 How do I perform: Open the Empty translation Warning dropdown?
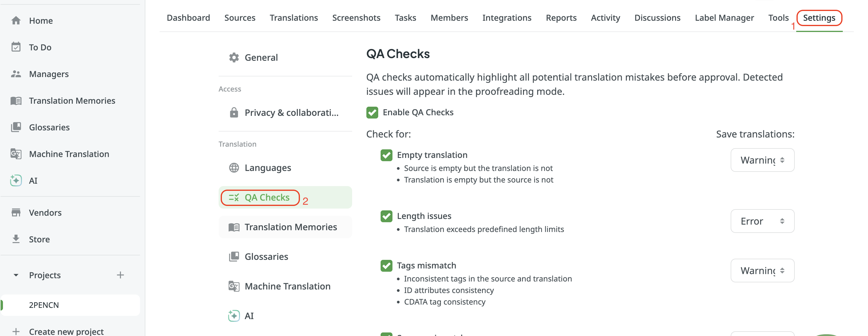click(x=762, y=160)
